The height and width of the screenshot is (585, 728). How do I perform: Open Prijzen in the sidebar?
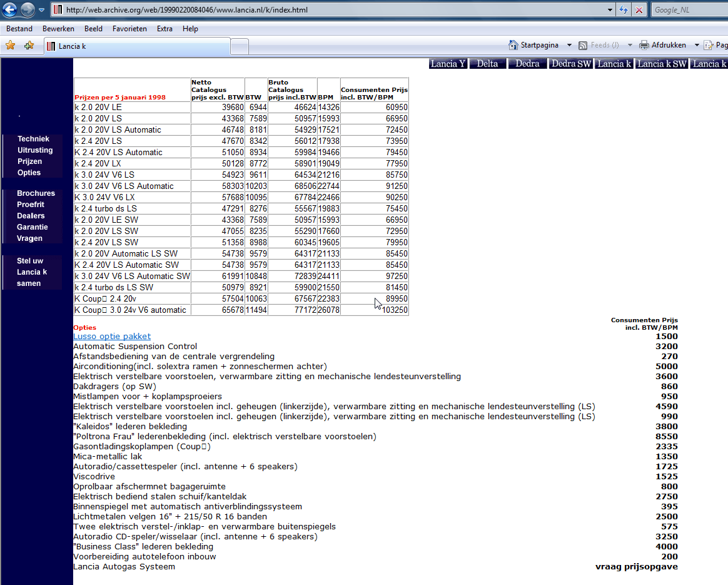click(30, 161)
